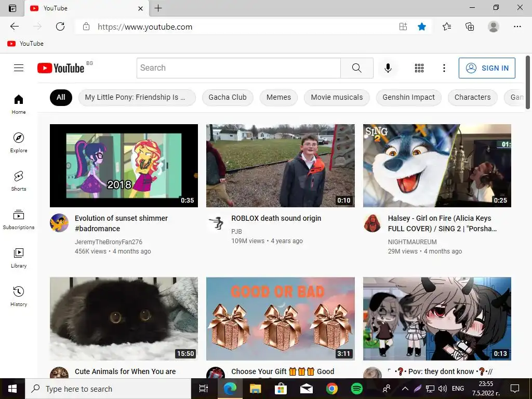Refresh the page with the reload icon
532x399 pixels.
click(60, 26)
